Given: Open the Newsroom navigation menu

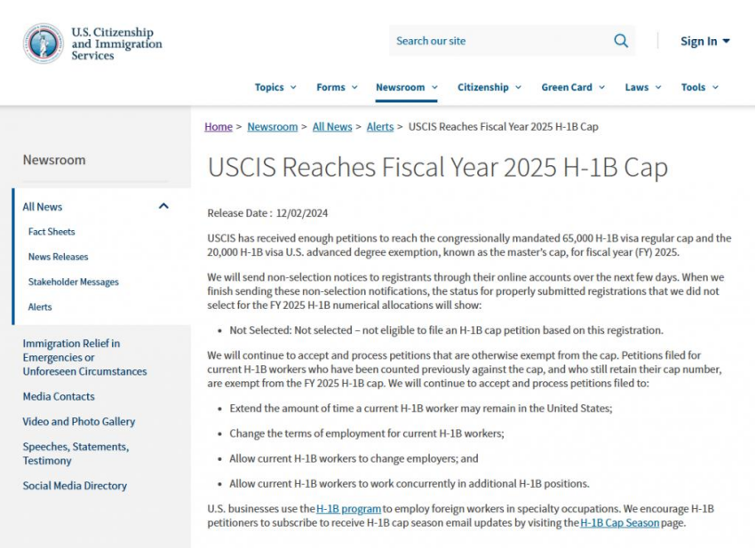Looking at the screenshot, I should point(407,87).
